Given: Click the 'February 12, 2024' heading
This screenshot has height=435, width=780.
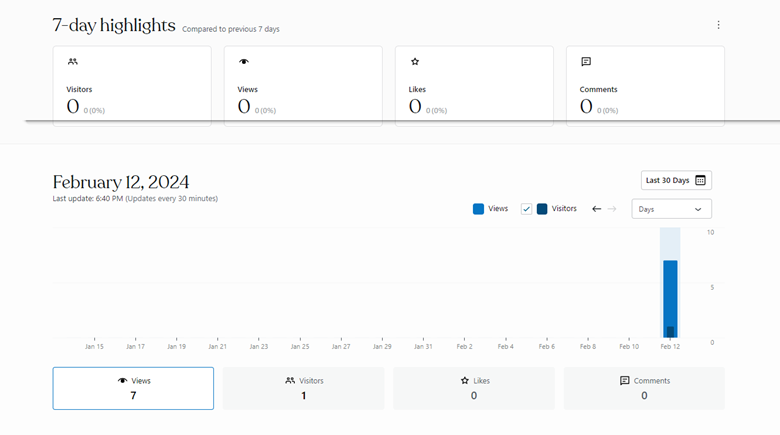Looking at the screenshot, I should click(121, 182).
